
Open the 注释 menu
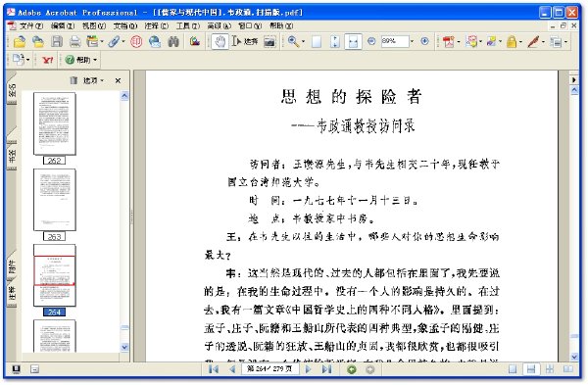tap(157, 25)
